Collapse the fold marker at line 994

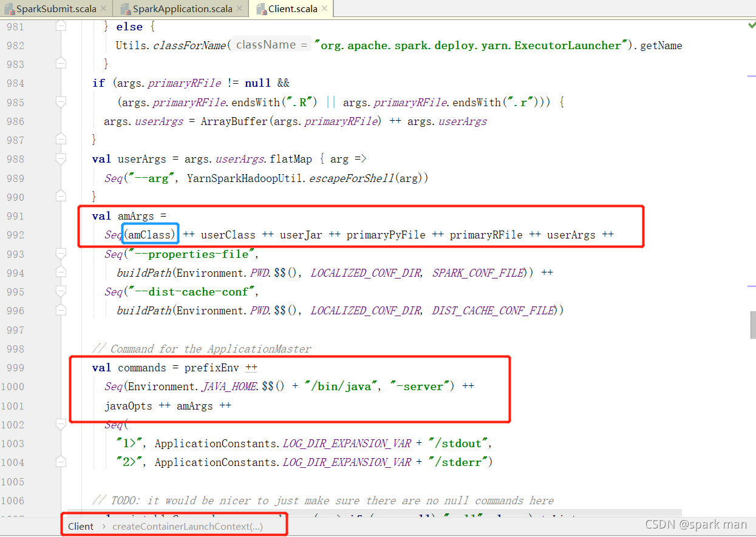[60, 272]
